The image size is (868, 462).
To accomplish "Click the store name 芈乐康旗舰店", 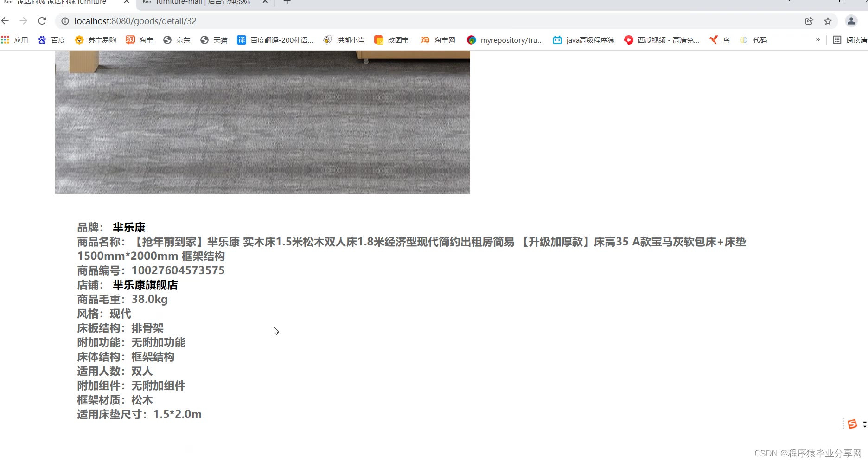I will coord(145,285).
